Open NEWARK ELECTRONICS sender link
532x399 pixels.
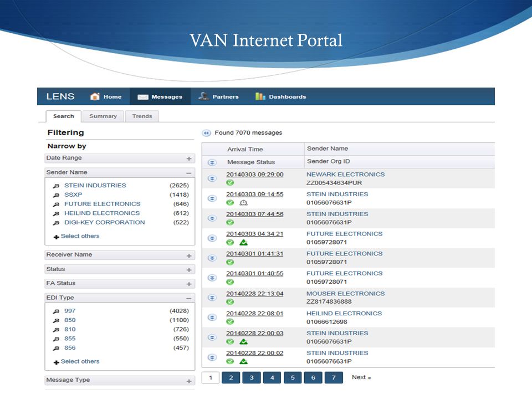click(x=345, y=175)
